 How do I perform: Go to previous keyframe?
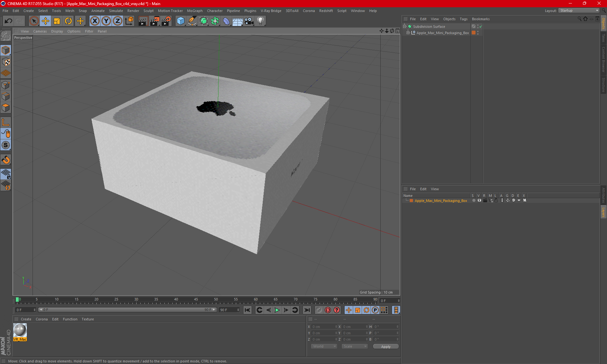(x=259, y=310)
